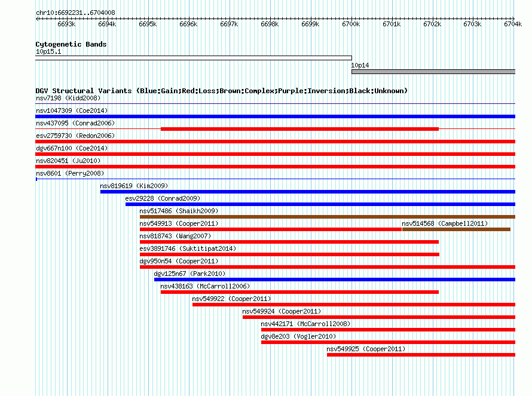Click the 6702k ruler position

[432, 24]
